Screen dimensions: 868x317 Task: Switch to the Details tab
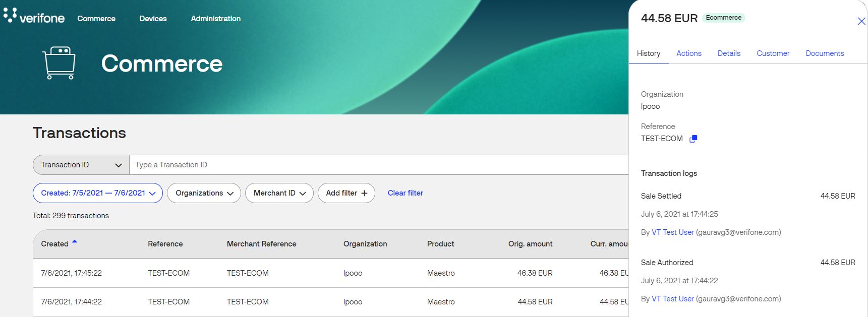(x=729, y=53)
